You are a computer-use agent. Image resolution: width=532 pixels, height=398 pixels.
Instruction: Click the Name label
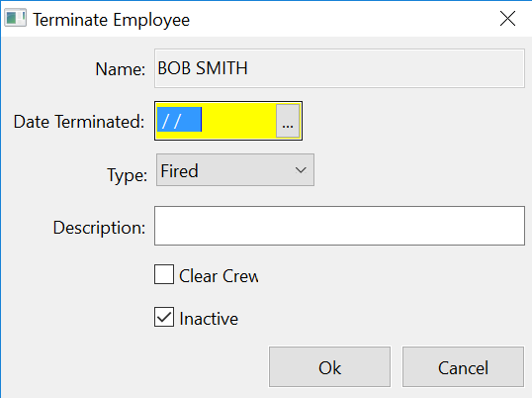pos(121,69)
